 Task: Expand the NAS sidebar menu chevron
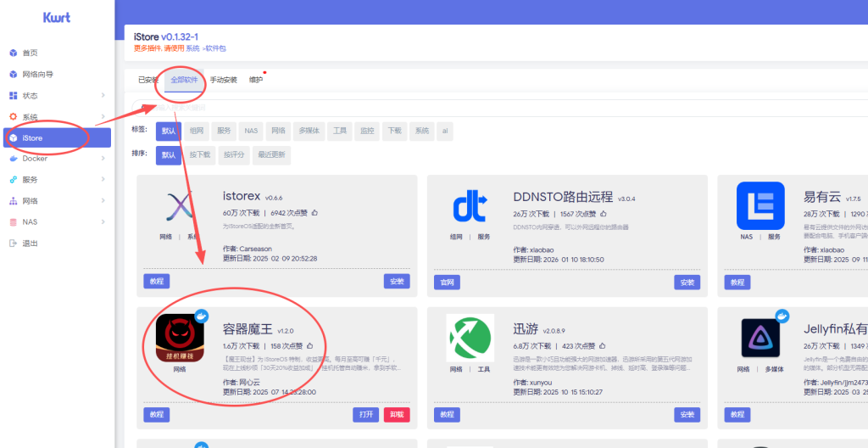coord(103,221)
